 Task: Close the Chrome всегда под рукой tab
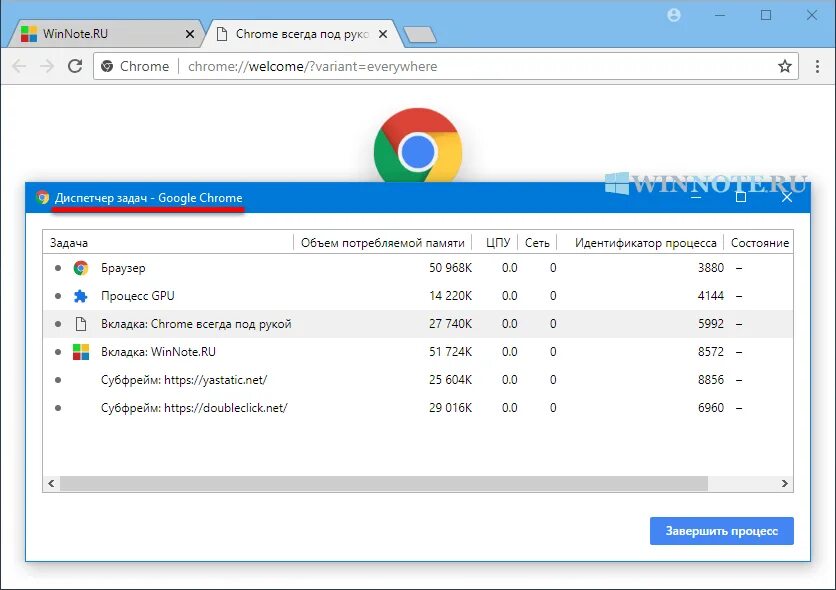383,34
